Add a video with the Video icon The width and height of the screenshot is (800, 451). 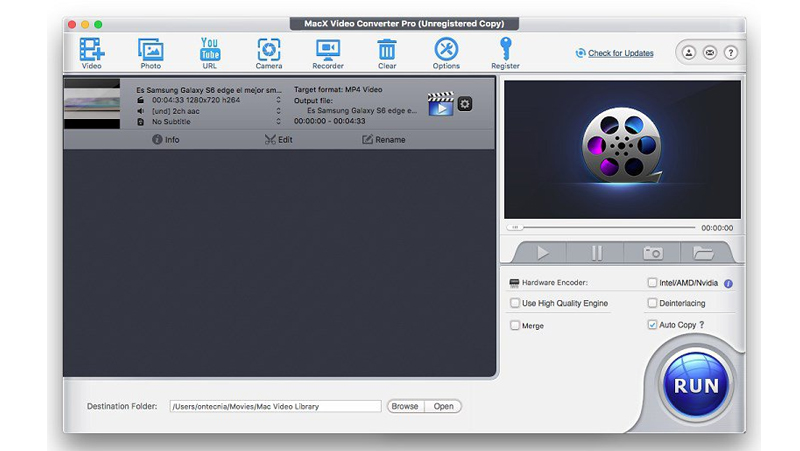(92, 53)
